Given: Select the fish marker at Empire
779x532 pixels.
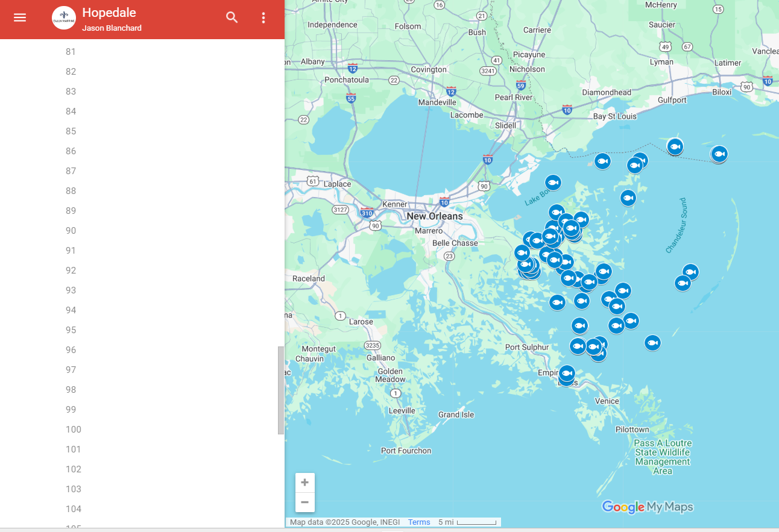Looking at the screenshot, I should pos(567,374).
